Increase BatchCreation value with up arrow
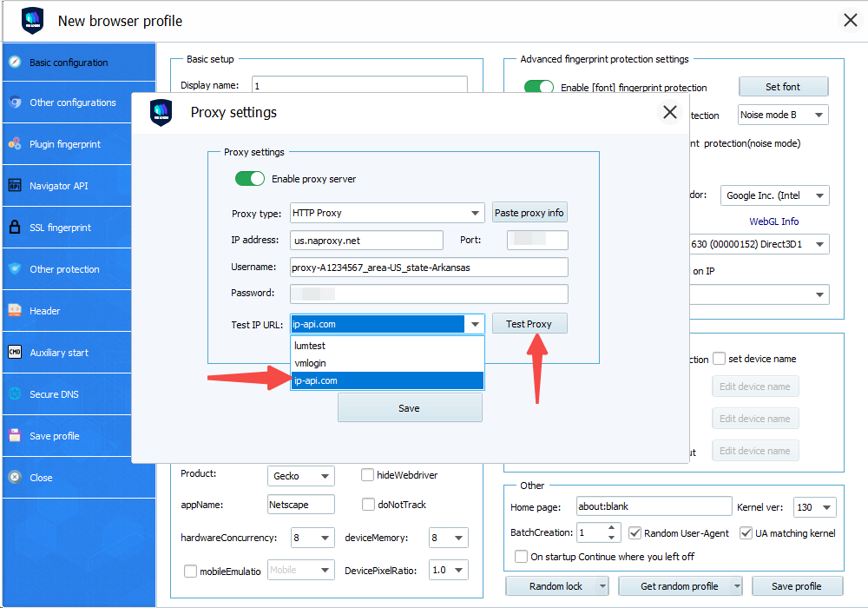868x608 pixels. click(613, 528)
